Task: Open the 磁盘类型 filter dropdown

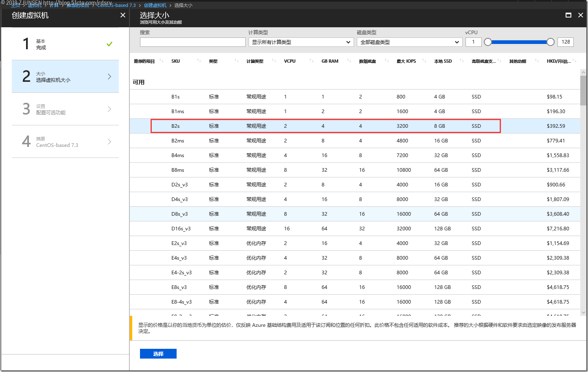Action: [409, 42]
